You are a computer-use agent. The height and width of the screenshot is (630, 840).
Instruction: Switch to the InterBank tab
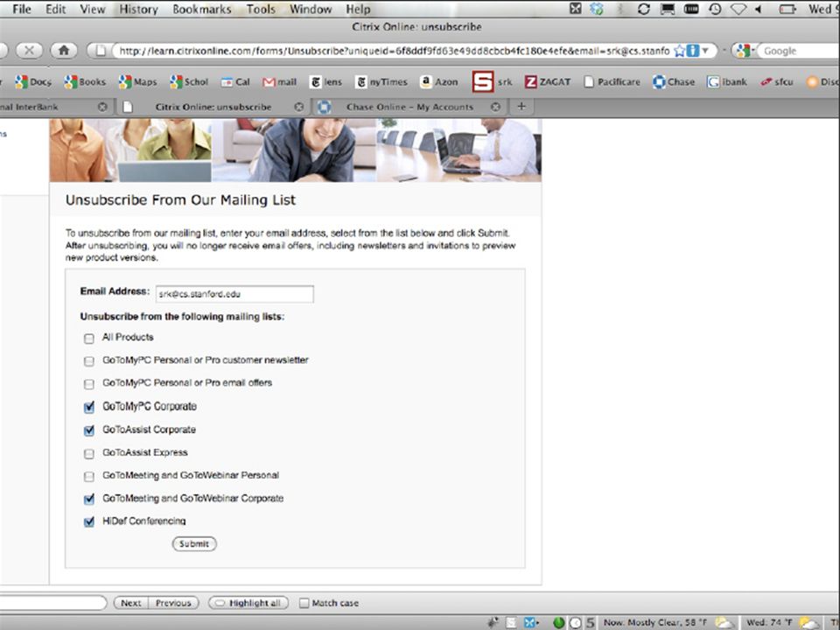53,107
